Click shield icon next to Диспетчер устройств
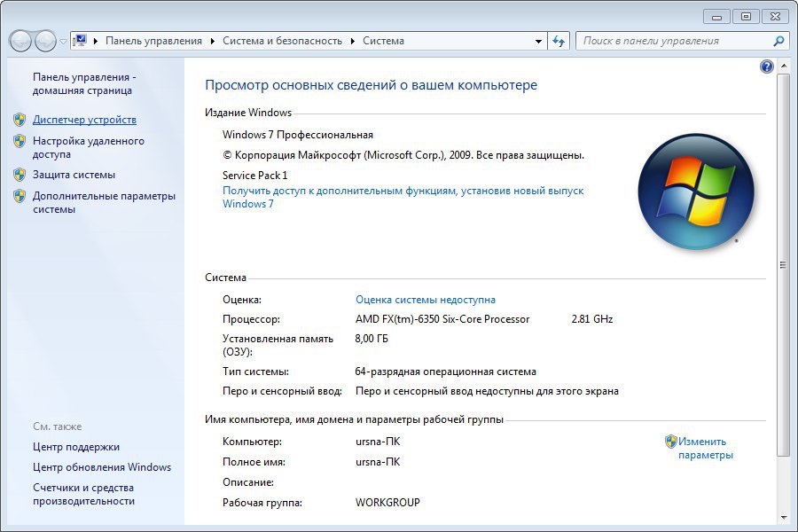This screenshot has height=532, width=798. click(20, 120)
